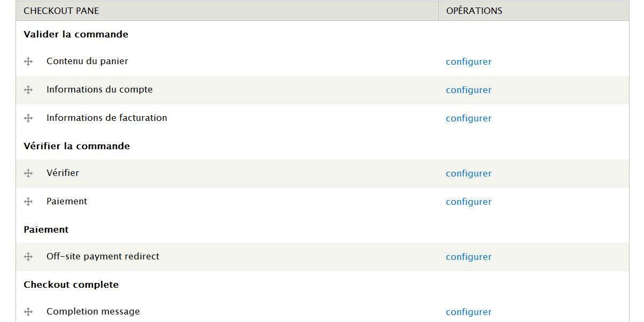Configure the Informations de facturation pane

pos(468,118)
